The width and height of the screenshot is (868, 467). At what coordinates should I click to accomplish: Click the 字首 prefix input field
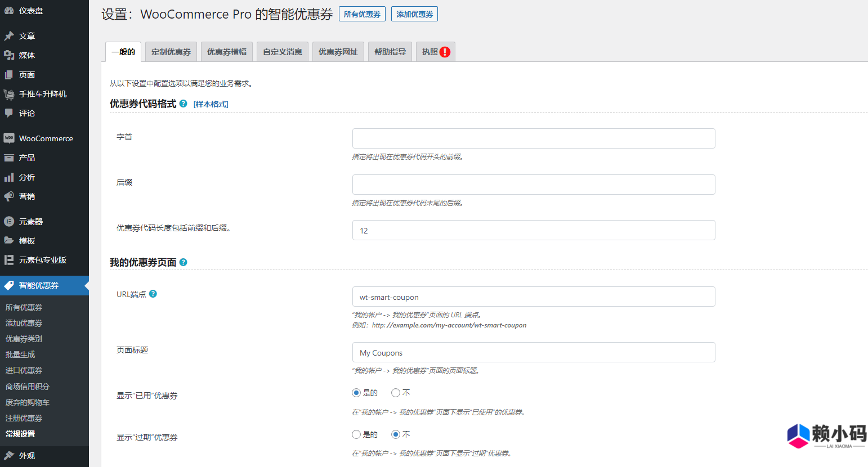[533, 138]
